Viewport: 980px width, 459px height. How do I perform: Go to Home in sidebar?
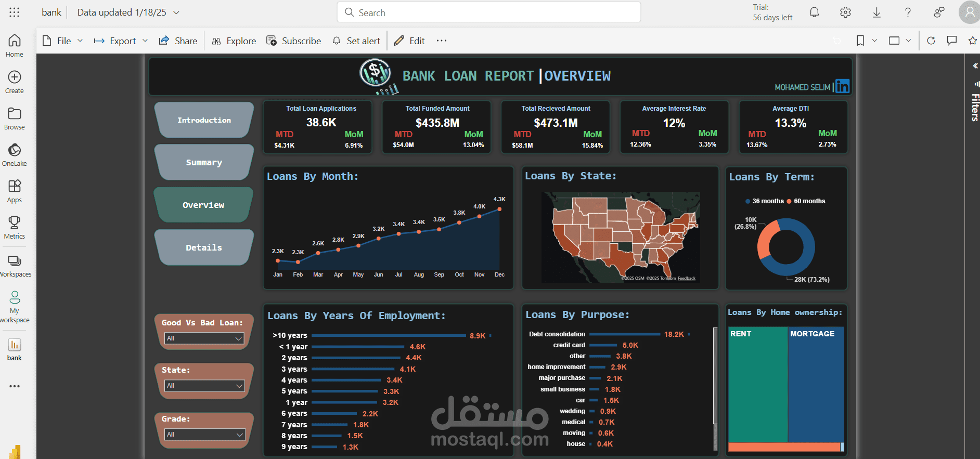point(15,45)
